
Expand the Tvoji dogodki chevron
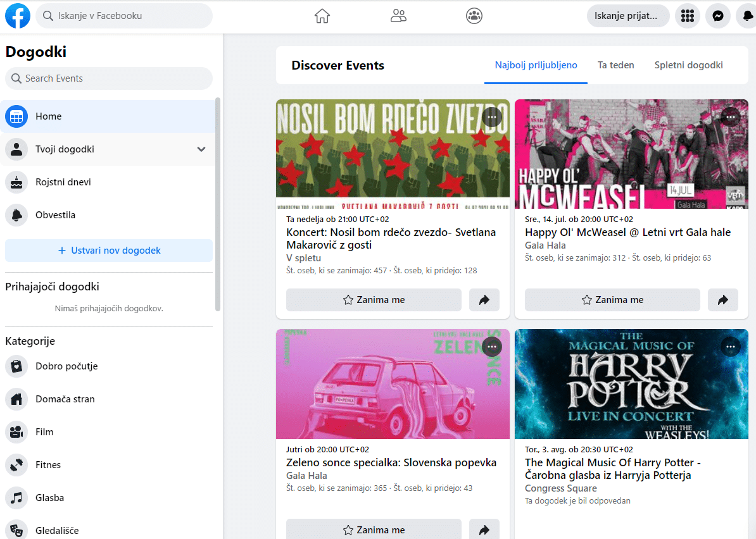click(201, 149)
